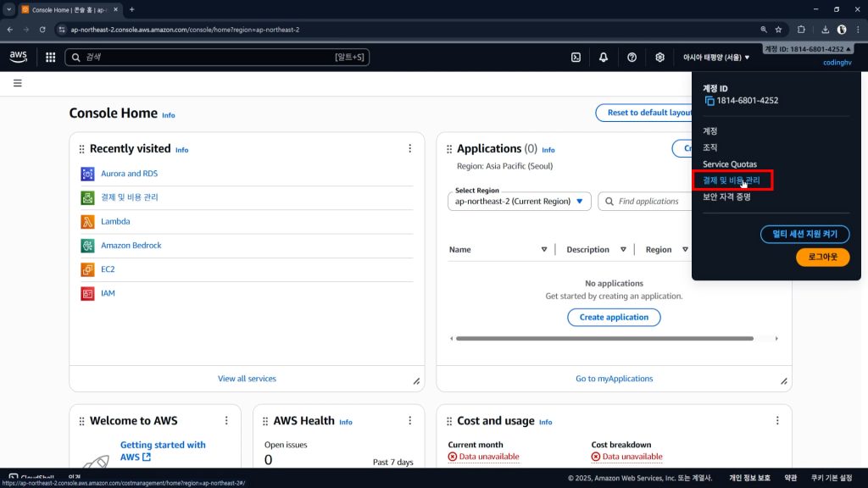Image resolution: width=868 pixels, height=488 pixels.
Task: Click the scrollbar right arrow in Applications
Action: coord(776,338)
